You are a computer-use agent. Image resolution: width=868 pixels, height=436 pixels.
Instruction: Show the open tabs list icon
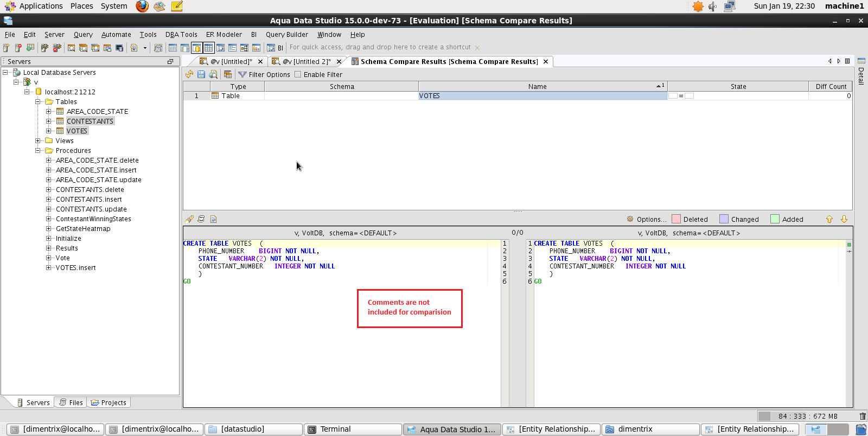click(847, 61)
